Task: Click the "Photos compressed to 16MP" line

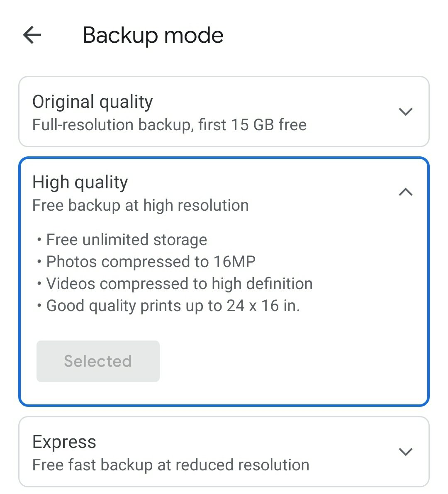Action: point(151,262)
